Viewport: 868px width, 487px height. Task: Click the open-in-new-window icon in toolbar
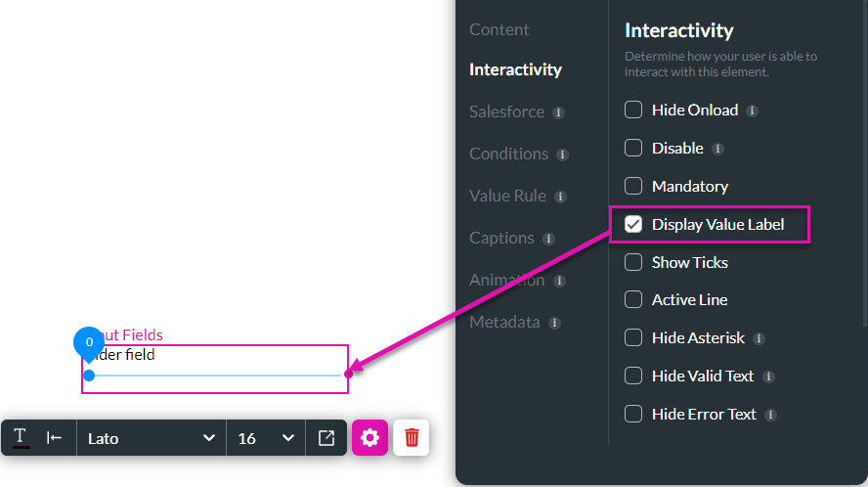click(326, 438)
